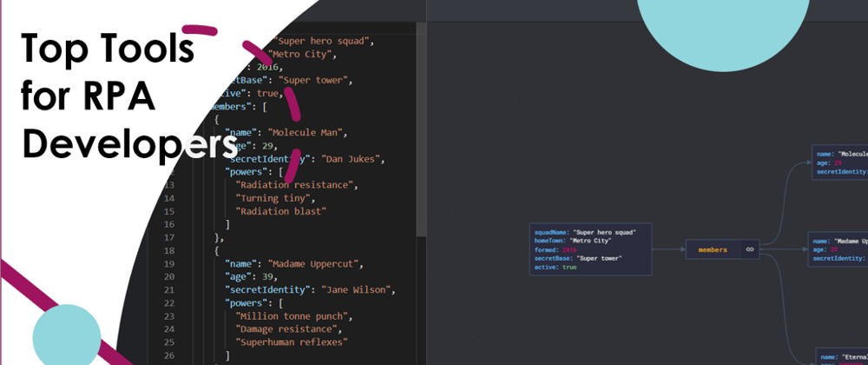
Task: Click "formed: 2016" in root graph node
Action: (x=556, y=249)
